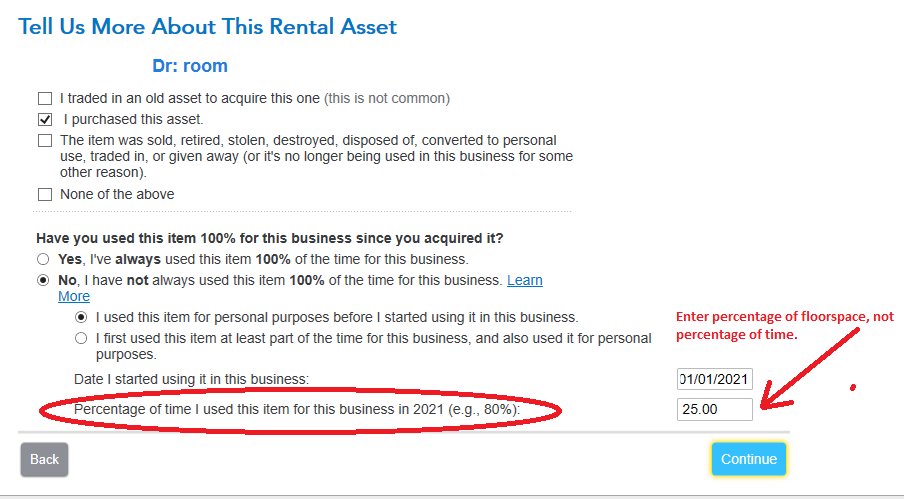Image resolution: width=904 pixels, height=499 pixels.
Task: Click 'Percentage of time I used this item' label
Action: 297,410
